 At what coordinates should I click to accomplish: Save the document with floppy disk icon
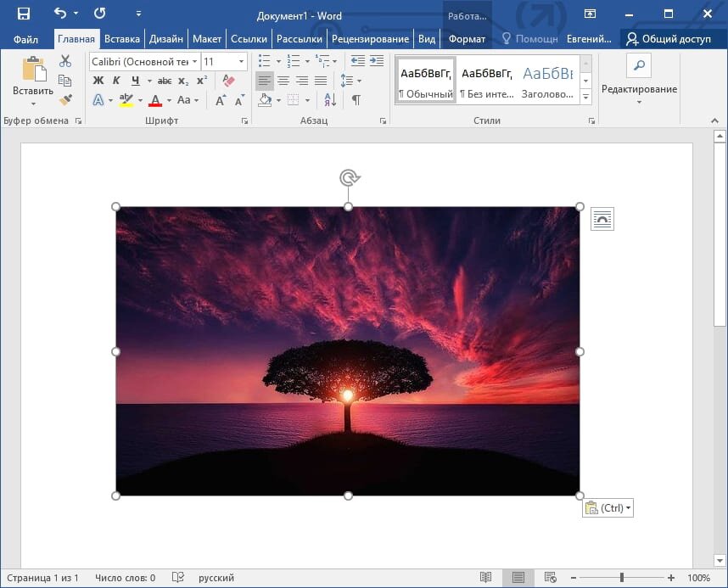click(24, 14)
